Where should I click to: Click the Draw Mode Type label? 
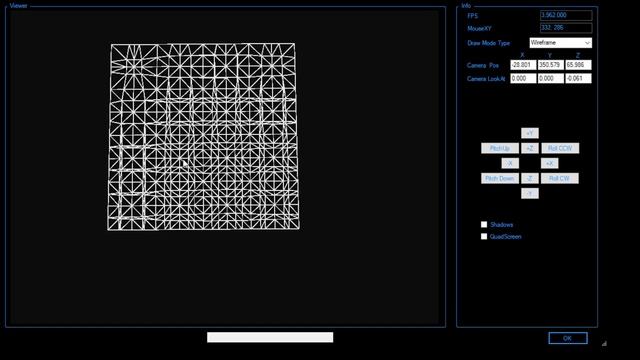(x=489, y=43)
